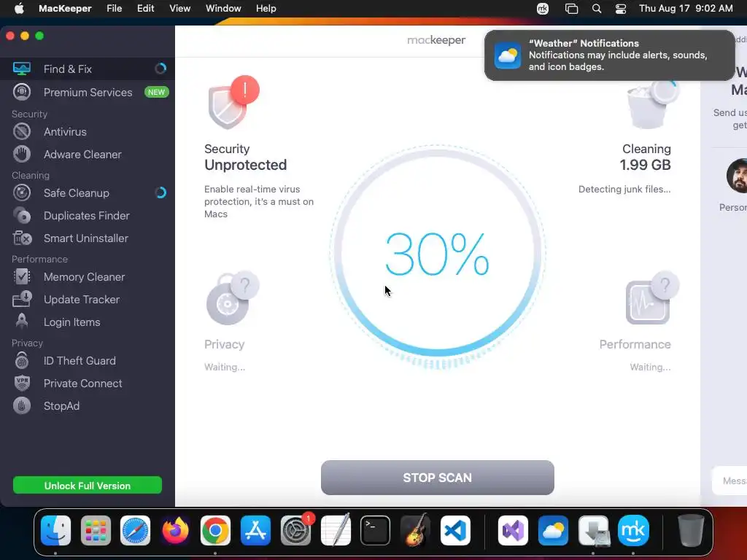Open the View menu
Image resolution: width=747 pixels, height=560 pixels.
click(180, 9)
